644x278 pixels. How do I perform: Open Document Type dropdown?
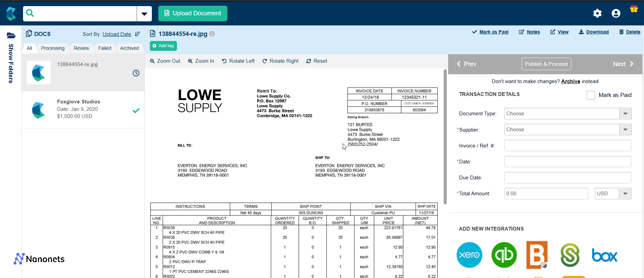point(568,114)
